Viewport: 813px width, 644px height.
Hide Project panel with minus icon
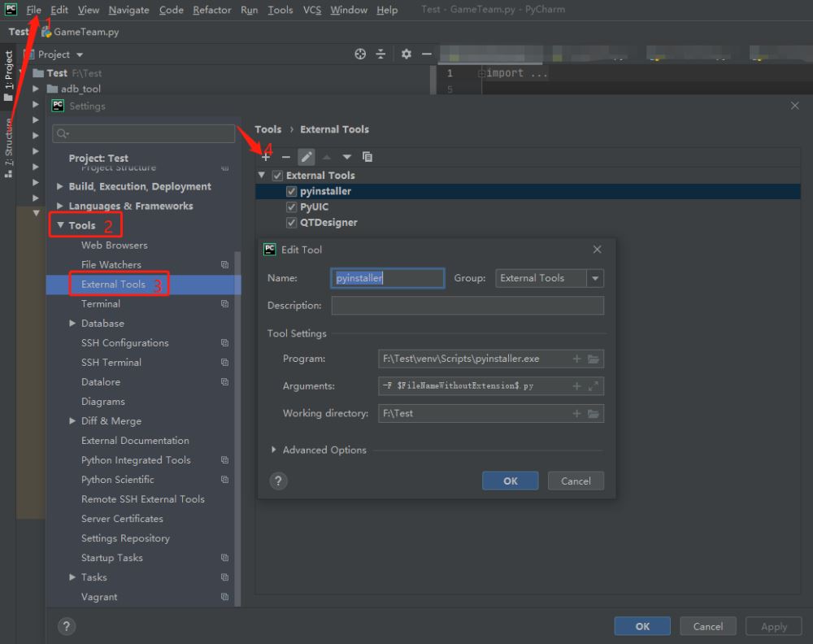[x=426, y=54]
